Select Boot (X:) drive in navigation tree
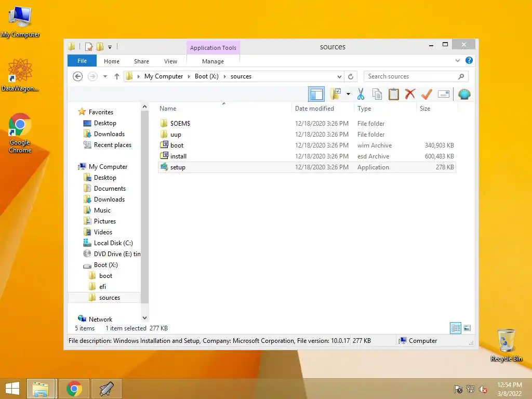532x399 pixels. coord(106,265)
